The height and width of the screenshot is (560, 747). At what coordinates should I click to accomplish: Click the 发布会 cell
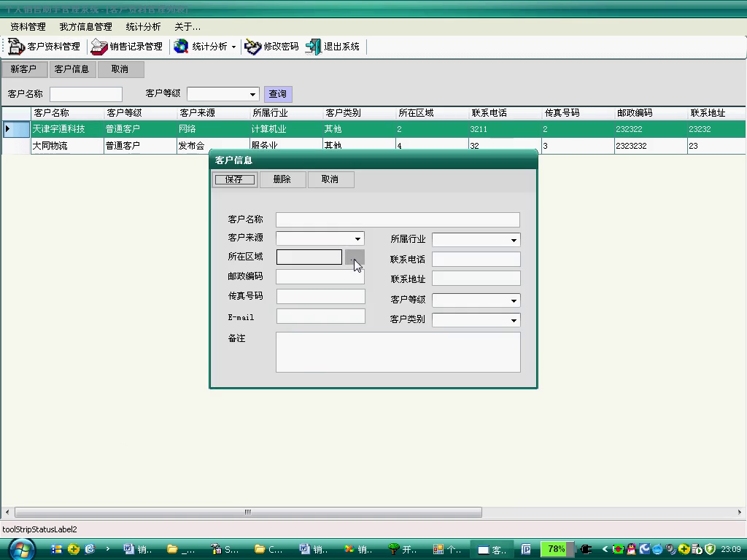click(x=213, y=146)
